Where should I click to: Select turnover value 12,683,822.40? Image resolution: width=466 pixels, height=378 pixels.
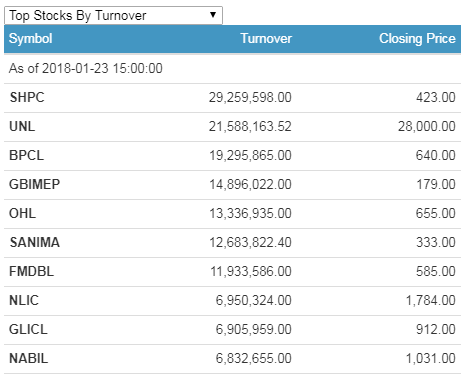pos(250,242)
